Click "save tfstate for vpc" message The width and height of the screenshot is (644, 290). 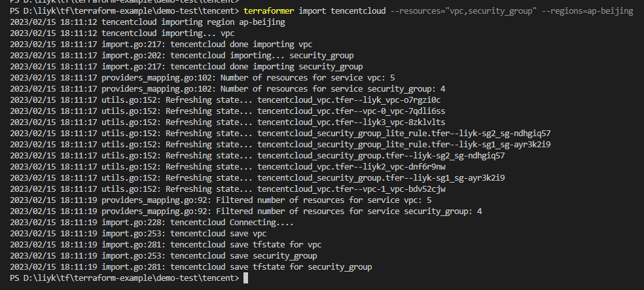click(x=276, y=244)
